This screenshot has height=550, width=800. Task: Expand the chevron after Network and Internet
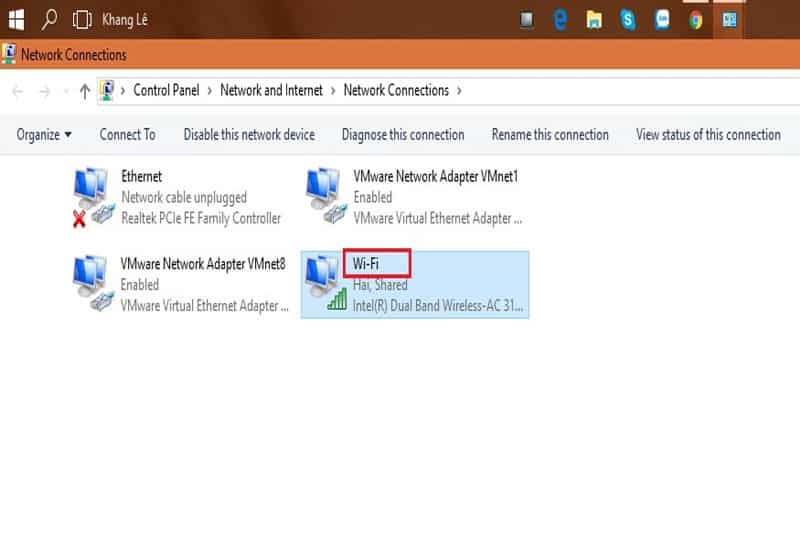coord(333,90)
